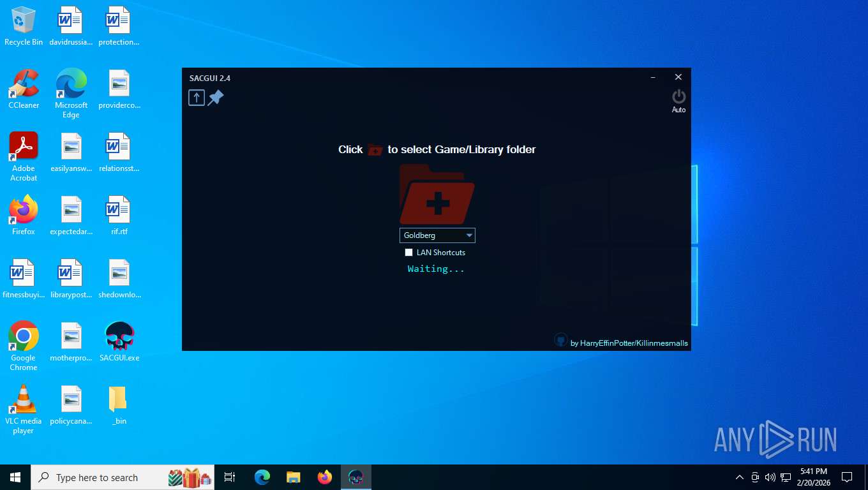Toggle the pin icon in SACGUI
The image size is (868, 490).
(x=216, y=98)
